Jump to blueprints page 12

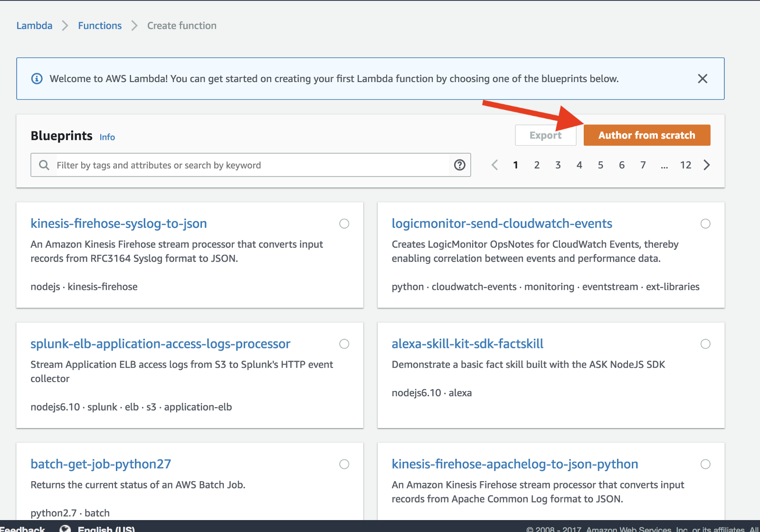[x=685, y=165]
